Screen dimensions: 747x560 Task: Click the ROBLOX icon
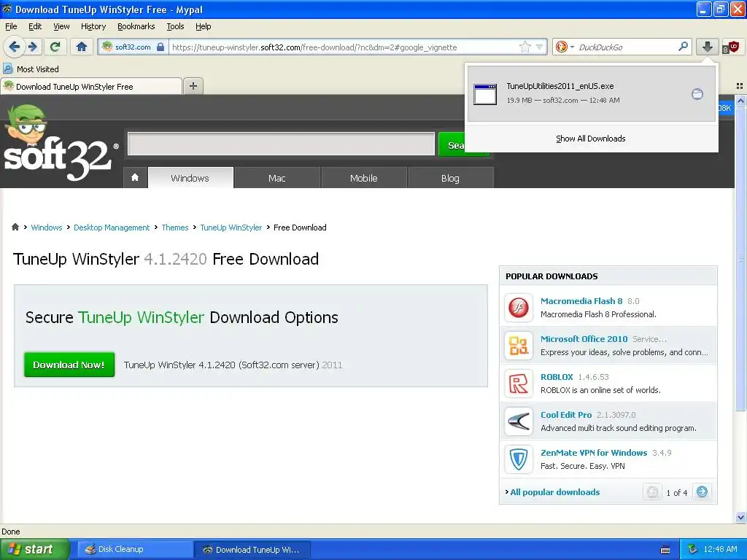[519, 384]
